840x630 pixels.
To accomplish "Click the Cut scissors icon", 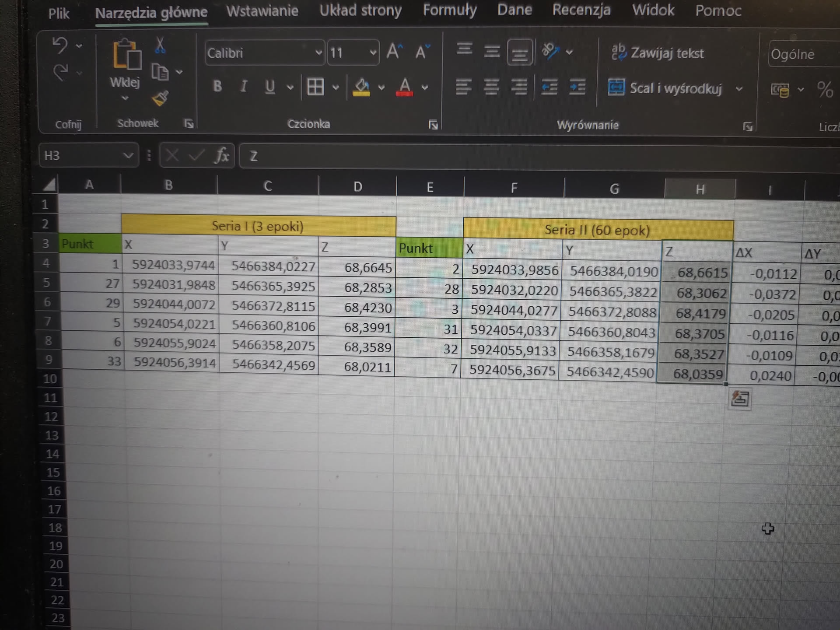I will click(160, 45).
